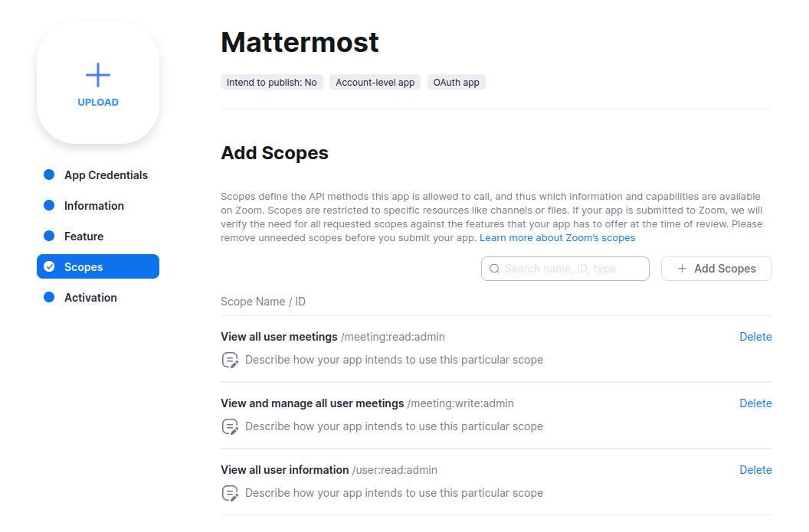Click the edit note icon for user:read:admin
Viewport: 809px width, 532px height.
coord(230,493)
